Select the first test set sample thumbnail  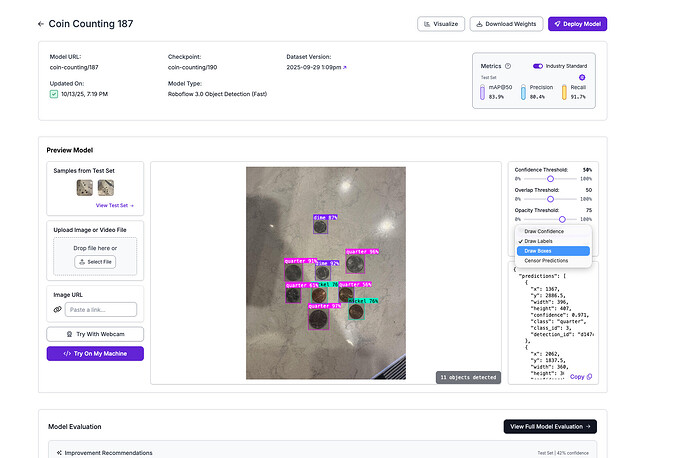pyautogui.click(x=86, y=187)
